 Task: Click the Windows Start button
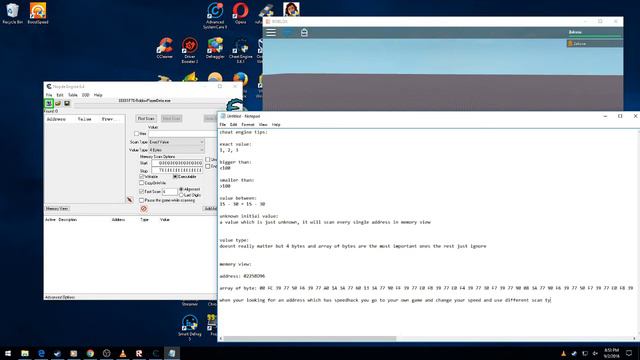point(8,353)
